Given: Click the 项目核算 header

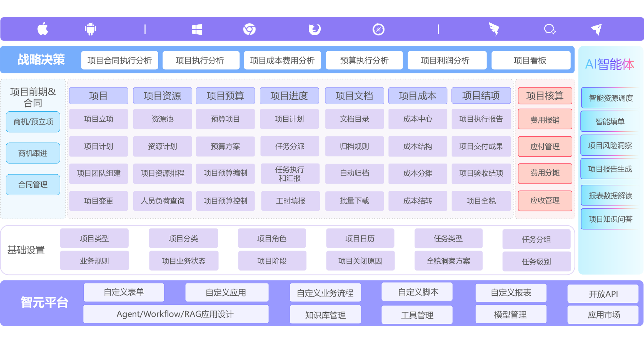Looking at the screenshot, I should pos(545,96).
